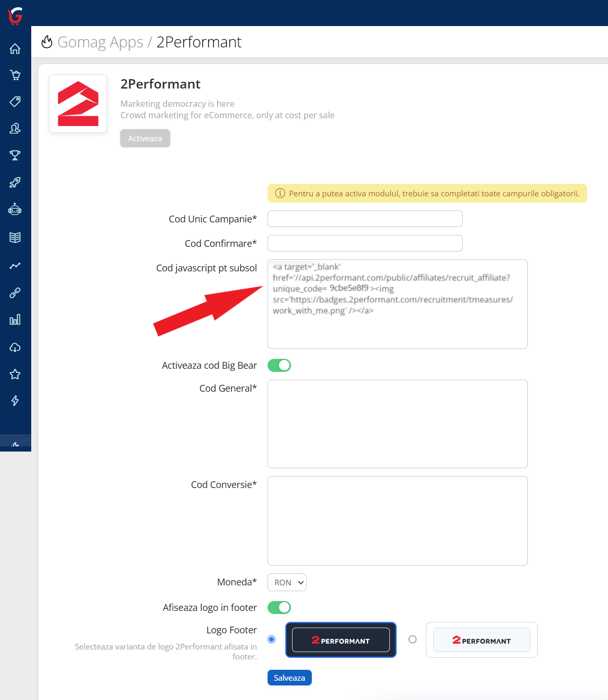Screen dimensions: 608x700
Task: Click the Moneda* label
Action: 237,582
